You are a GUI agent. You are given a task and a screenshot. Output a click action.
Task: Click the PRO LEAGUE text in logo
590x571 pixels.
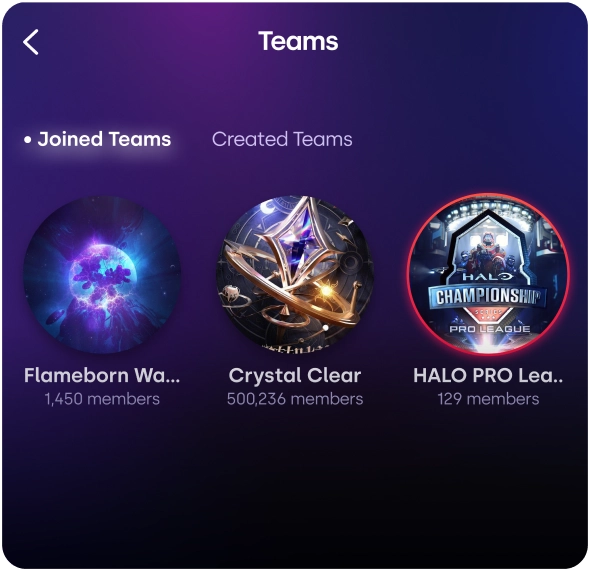[490, 329]
